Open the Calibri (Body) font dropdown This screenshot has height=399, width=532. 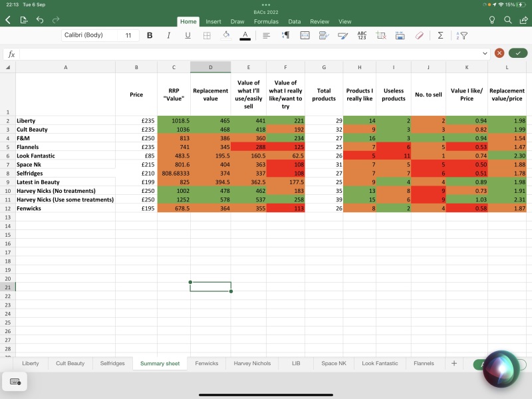tap(89, 35)
